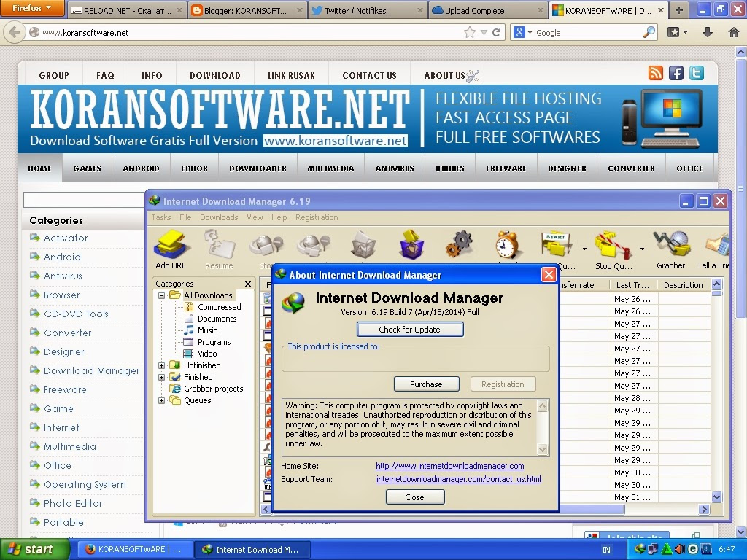
Task: Select the Compressed category in tree
Action: [219, 307]
